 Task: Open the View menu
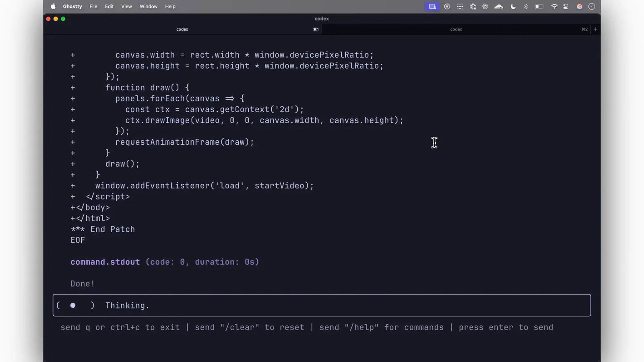coord(126,6)
